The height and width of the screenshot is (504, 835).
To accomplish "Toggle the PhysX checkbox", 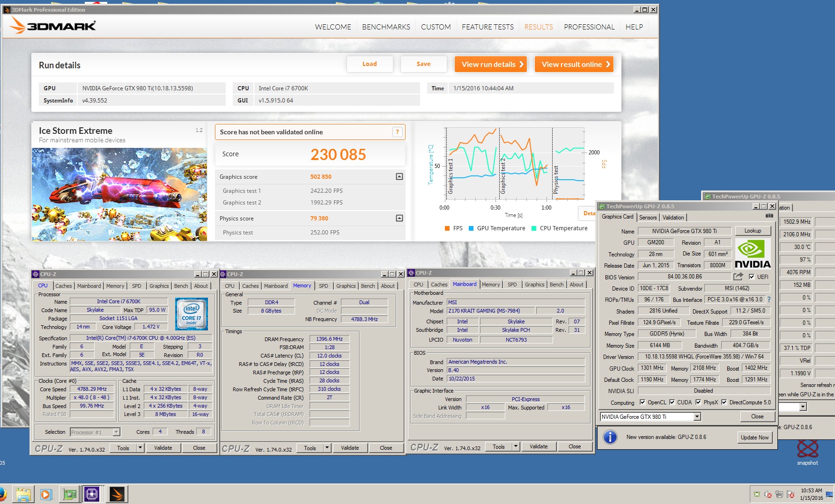I will (698, 402).
